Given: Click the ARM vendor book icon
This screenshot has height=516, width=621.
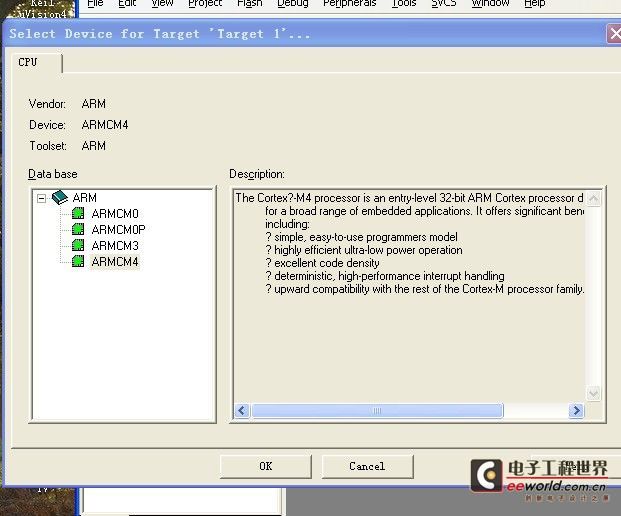Looking at the screenshot, I should (60, 197).
